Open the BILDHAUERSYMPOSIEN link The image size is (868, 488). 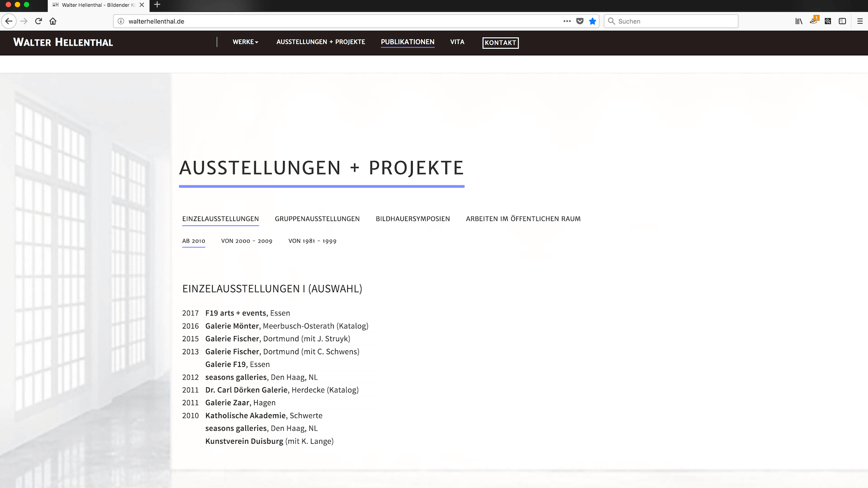point(412,219)
